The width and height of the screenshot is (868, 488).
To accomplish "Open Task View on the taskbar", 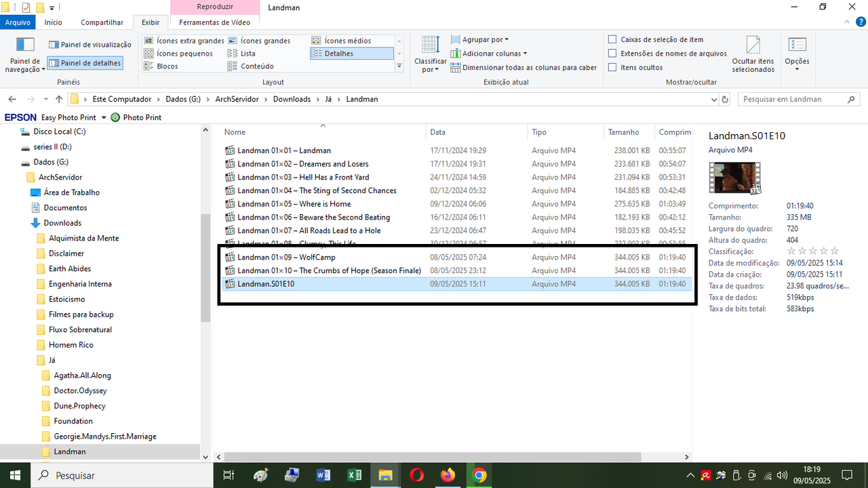I will 229,475.
